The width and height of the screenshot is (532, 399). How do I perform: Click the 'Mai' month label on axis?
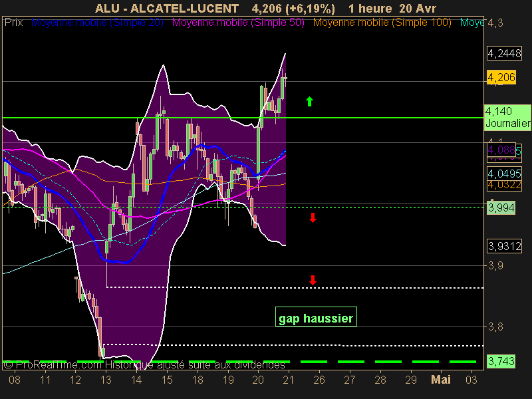[441, 380]
